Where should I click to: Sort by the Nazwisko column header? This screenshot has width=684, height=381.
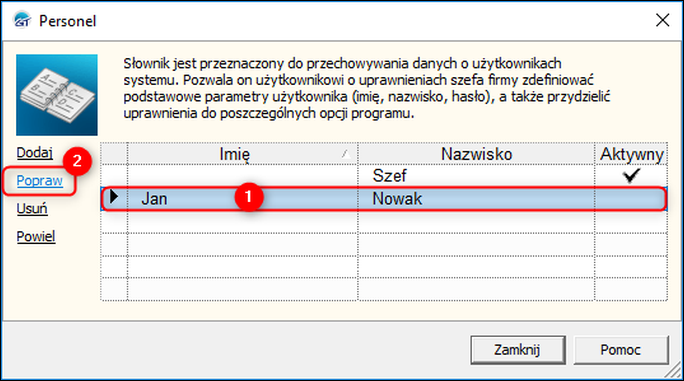click(x=476, y=154)
